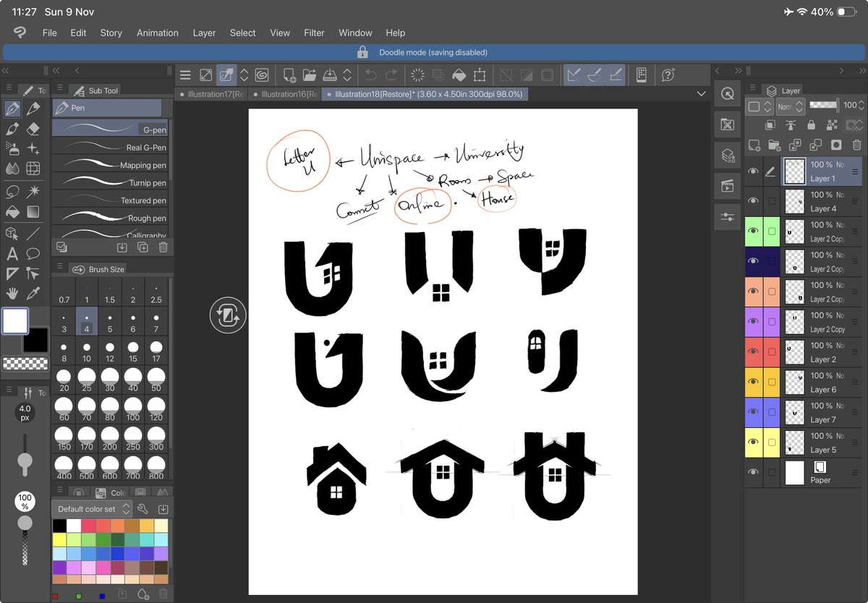Select the Balloon speech bubble tool

(33, 254)
